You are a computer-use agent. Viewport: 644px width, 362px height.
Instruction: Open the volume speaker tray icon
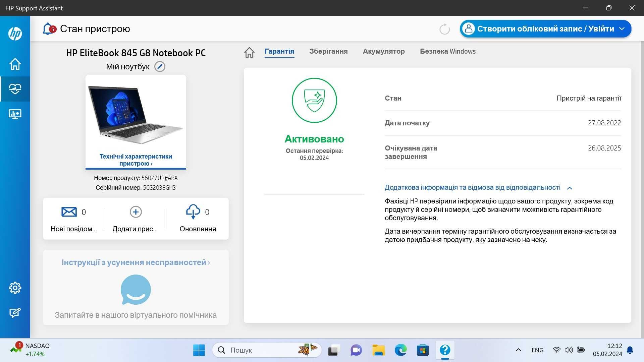click(x=569, y=350)
